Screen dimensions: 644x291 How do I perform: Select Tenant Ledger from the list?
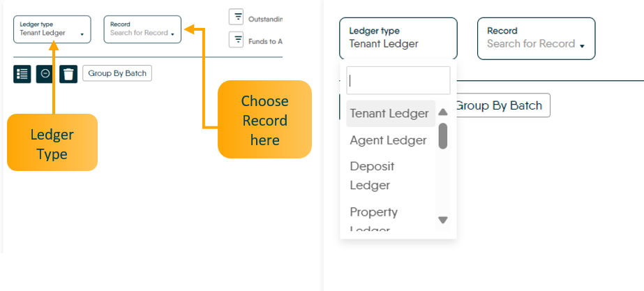tap(389, 113)
